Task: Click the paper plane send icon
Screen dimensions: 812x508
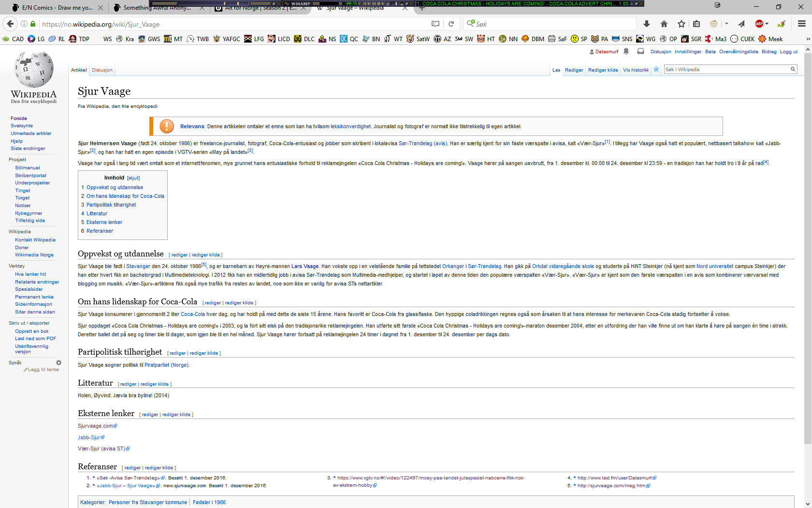Action: 741,24
